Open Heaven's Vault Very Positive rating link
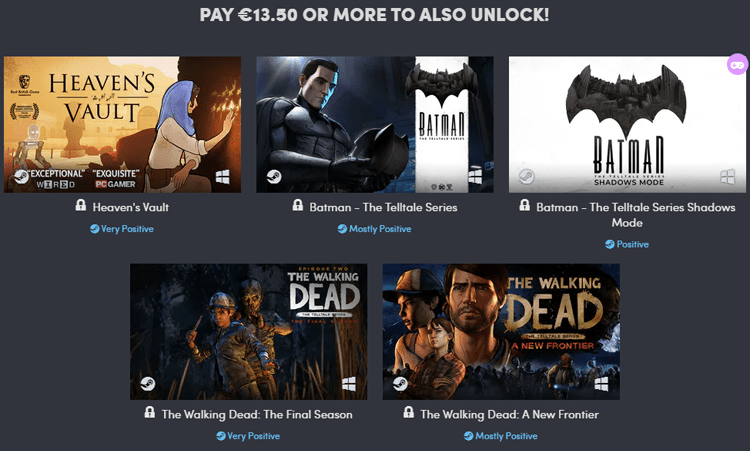 coord(122,229)
